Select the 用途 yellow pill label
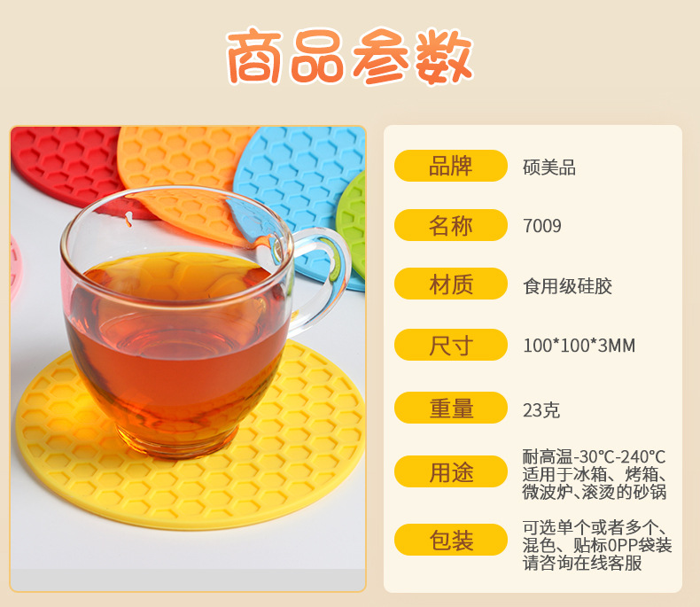This screenshot has height=607, width=700. 451,471
